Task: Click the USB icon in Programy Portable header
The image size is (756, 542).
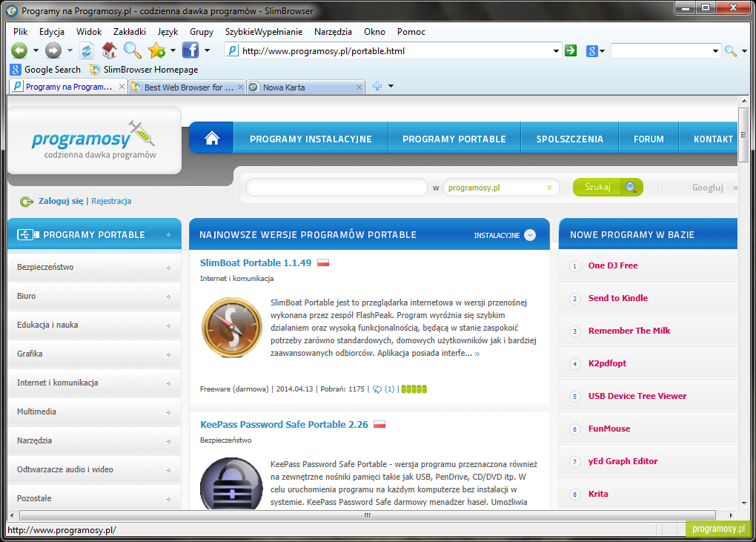Action: tap(28, 235)
